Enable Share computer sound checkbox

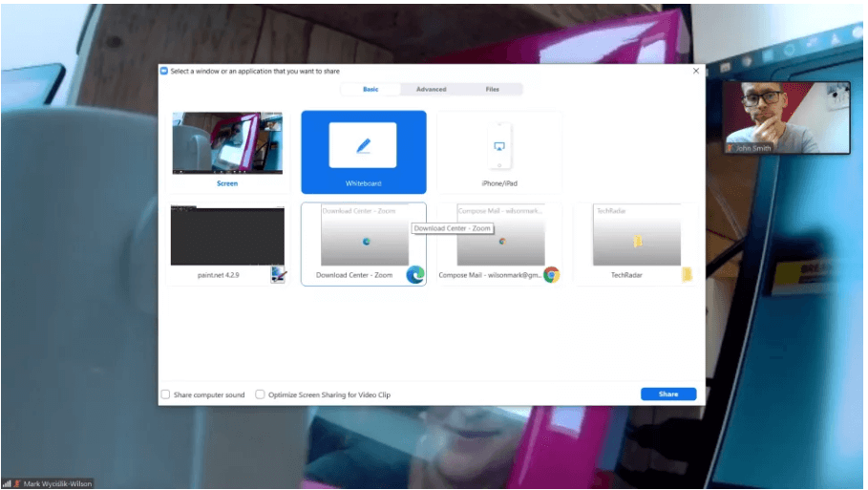point(165,394)
